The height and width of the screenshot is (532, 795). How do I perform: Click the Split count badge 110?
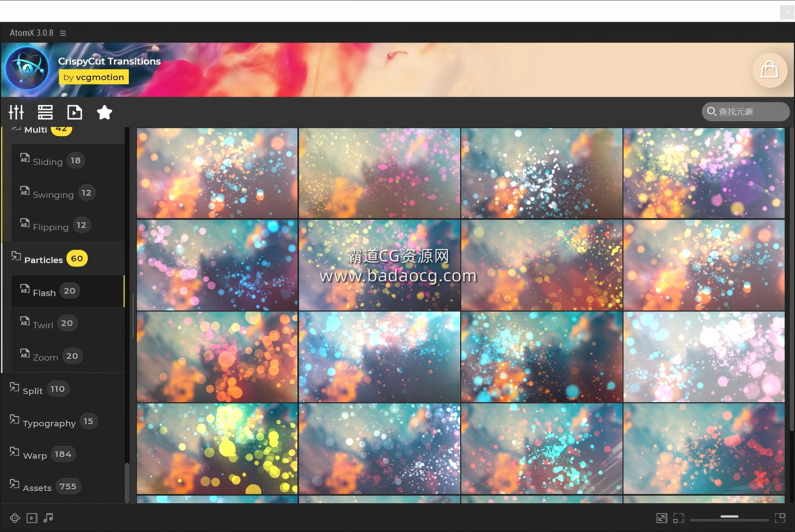click(58, 389)
